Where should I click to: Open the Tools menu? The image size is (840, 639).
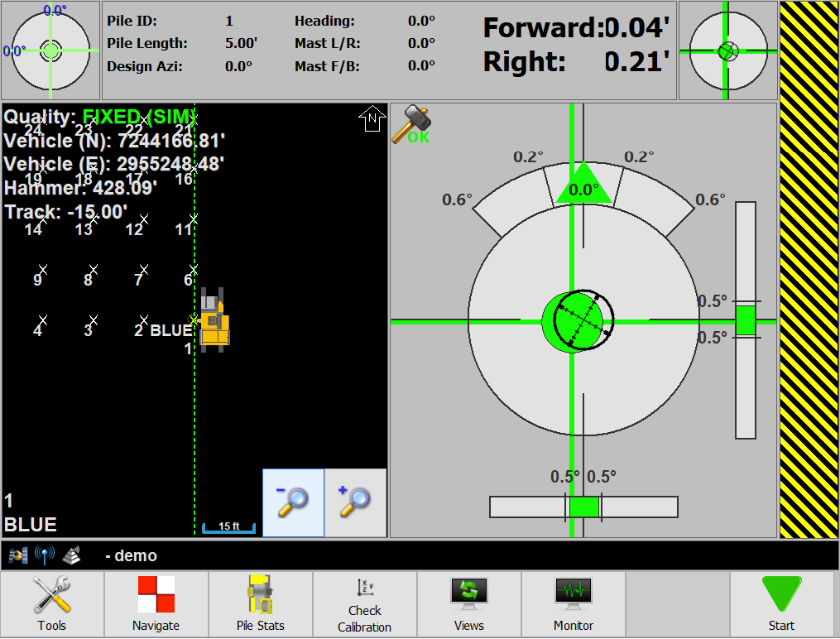(52, 604)
